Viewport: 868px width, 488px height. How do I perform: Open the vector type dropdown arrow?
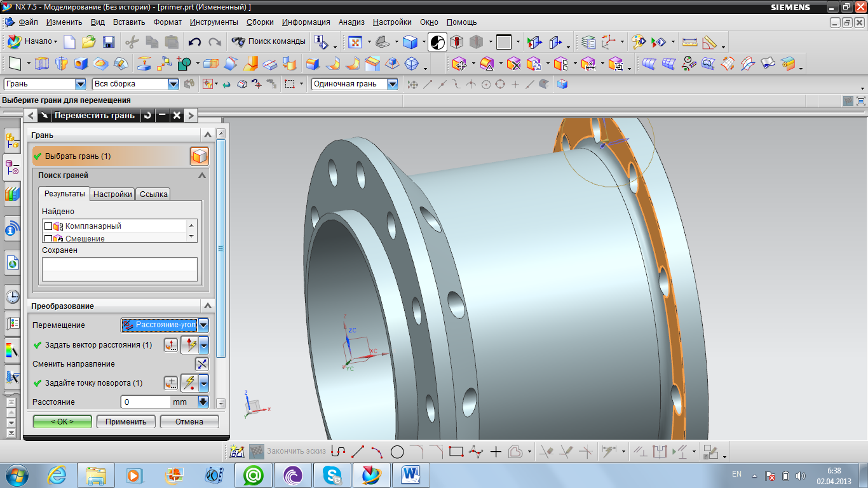pos(204,345)
